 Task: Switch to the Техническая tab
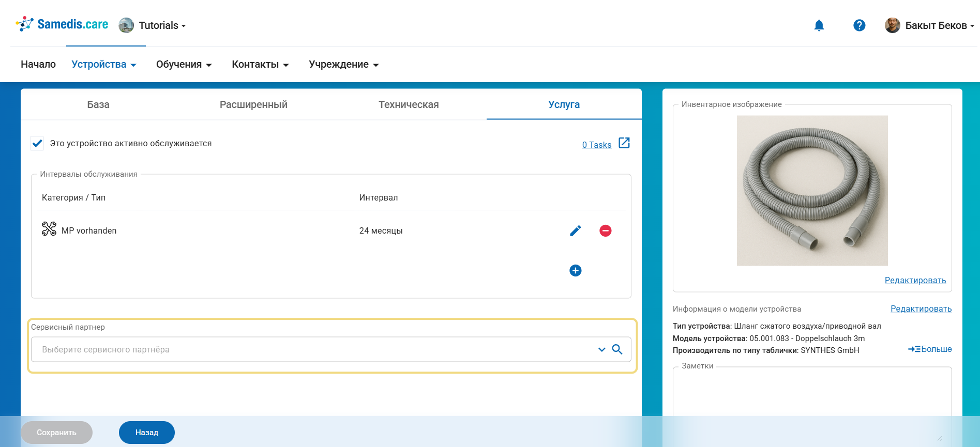(409, 104)
